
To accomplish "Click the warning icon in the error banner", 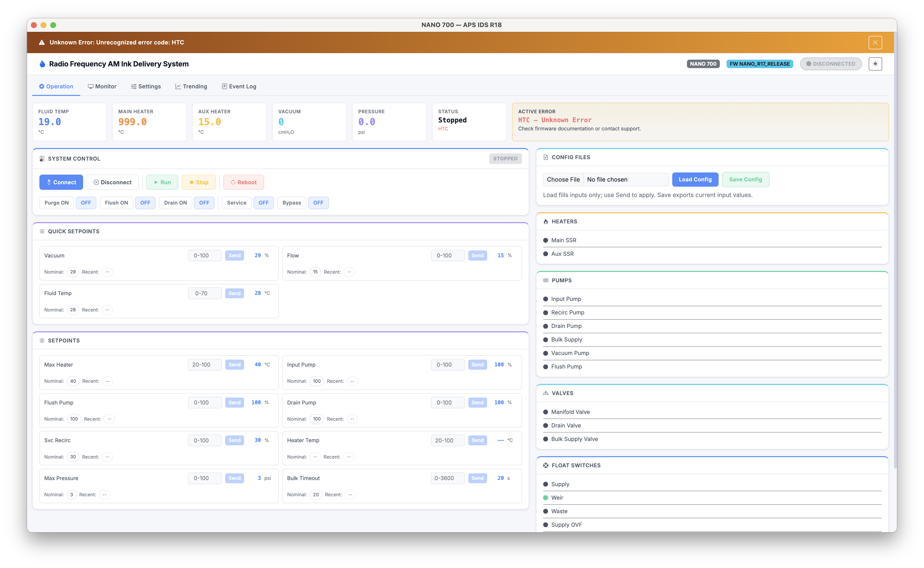I will pyautogui.click(x=43, y=42).
